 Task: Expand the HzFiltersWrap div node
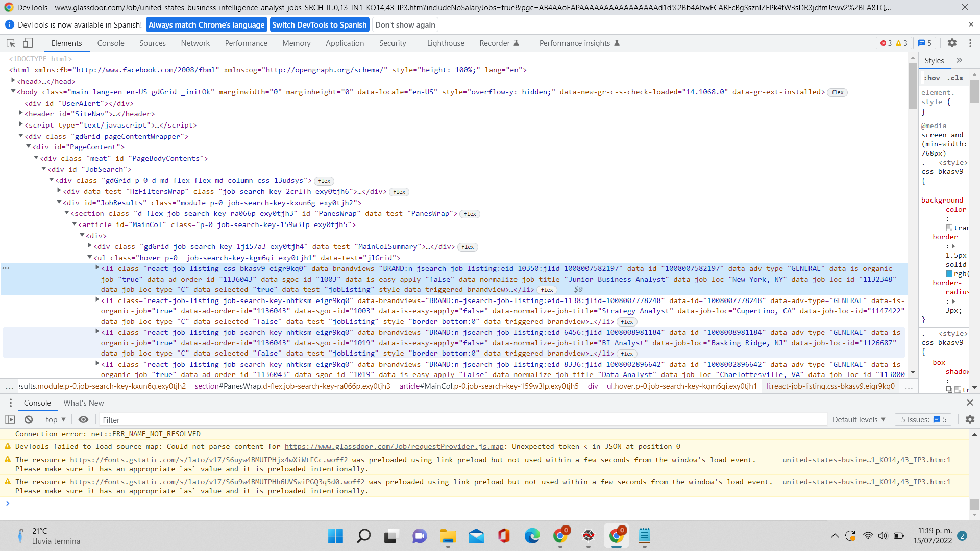(x=59, y=191)
